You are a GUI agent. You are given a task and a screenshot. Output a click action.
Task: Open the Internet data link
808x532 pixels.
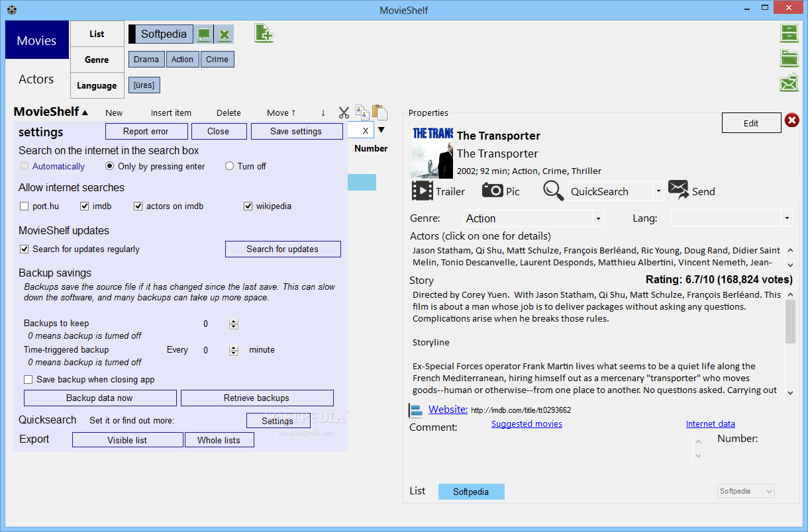(x=710, y=423)
